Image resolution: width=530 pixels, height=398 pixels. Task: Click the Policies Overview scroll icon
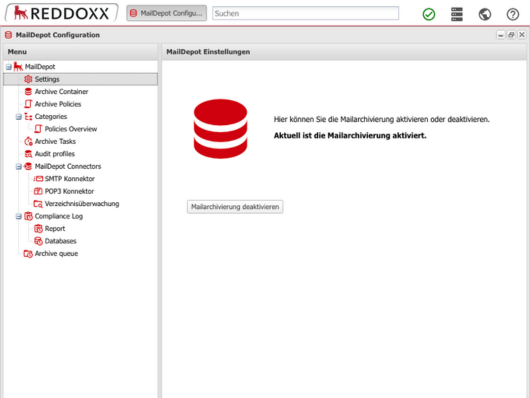pyautogui.click(x=38, y=129)
